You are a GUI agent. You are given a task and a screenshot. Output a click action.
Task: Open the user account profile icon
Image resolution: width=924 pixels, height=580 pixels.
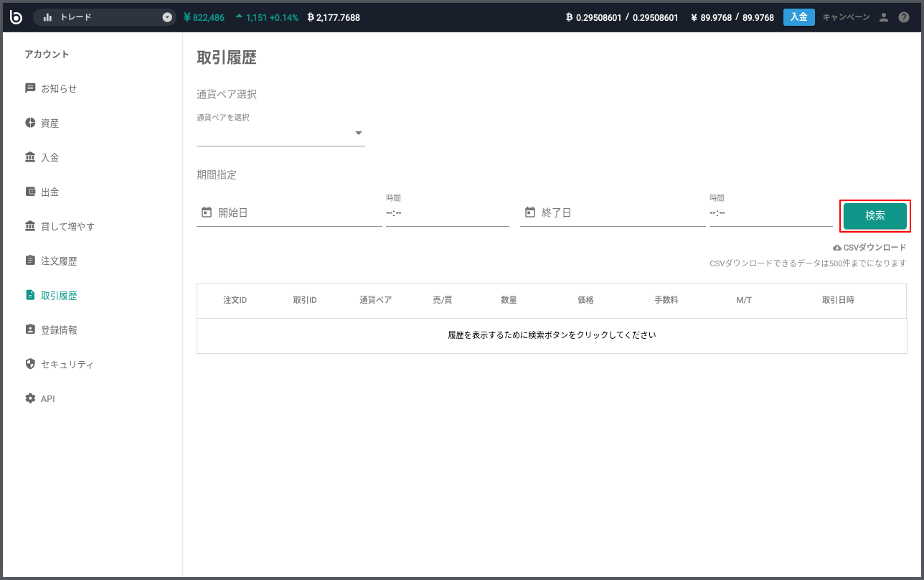pos(884,17)
